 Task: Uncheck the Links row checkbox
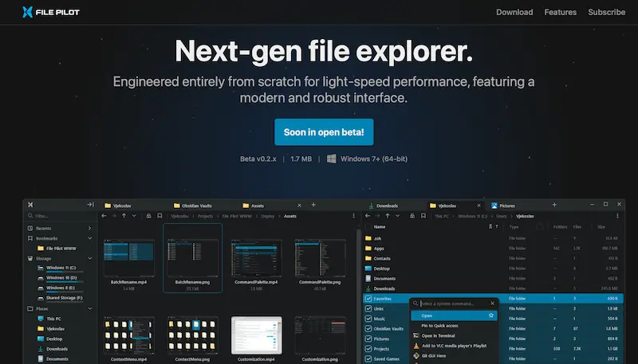pyautogui.click(x=368, y=309)
